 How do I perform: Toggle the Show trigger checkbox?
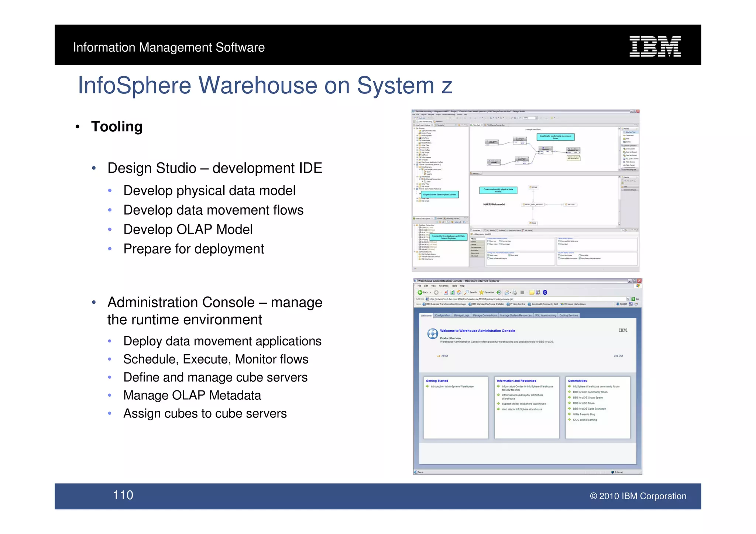pyautogui.click(x=500, y=244)
